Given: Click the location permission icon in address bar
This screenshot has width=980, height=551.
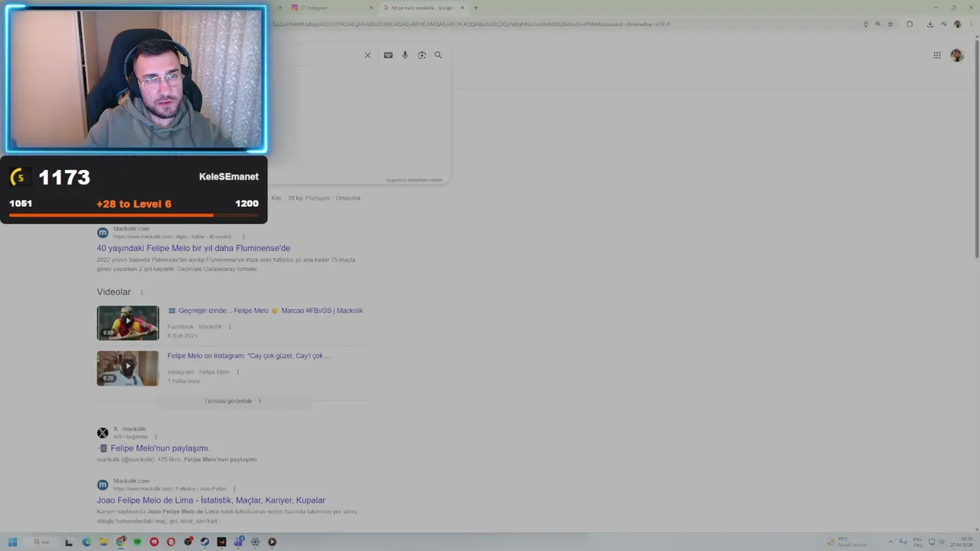Looking at the screenshot, I should pos(866,24).
